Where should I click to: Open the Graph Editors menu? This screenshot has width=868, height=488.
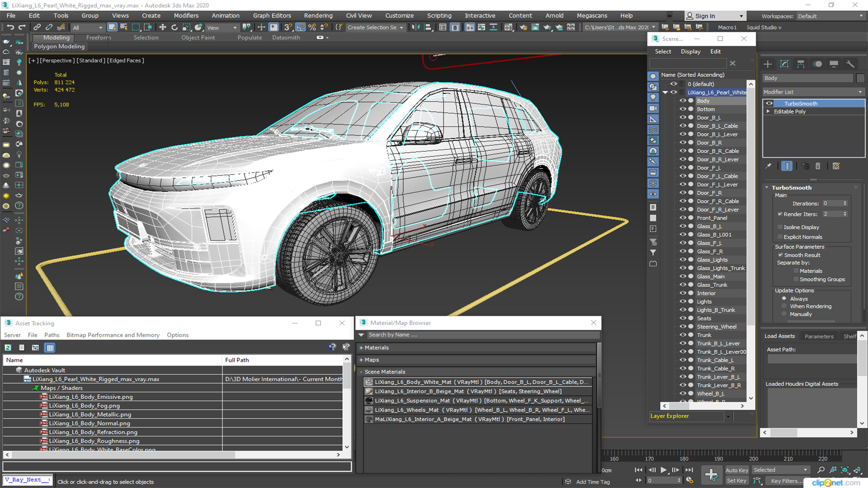point(272,15)
